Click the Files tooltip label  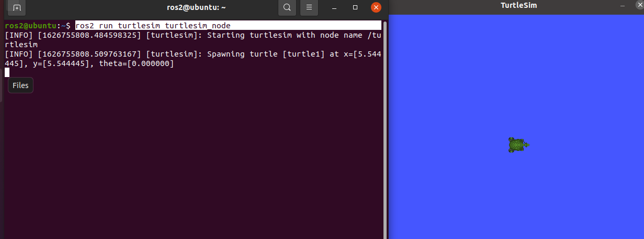coord(20,85)
